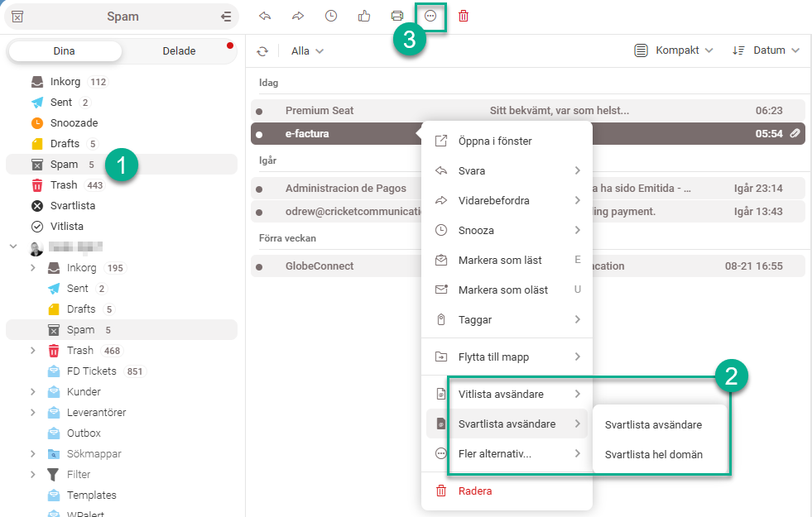Open the Alla filter dropdown
The image size is (812, 517).
click(307, 51)
